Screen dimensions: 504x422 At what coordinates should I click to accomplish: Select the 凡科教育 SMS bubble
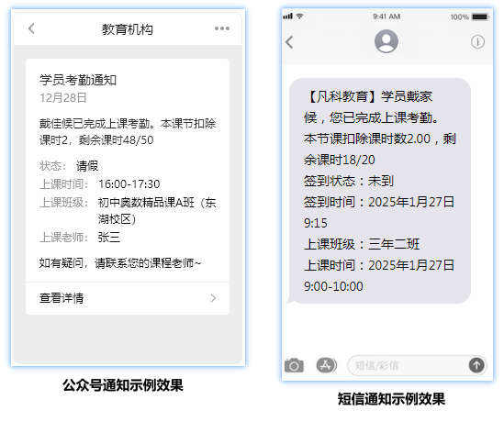pyautogui.click(x=379, y=191)
